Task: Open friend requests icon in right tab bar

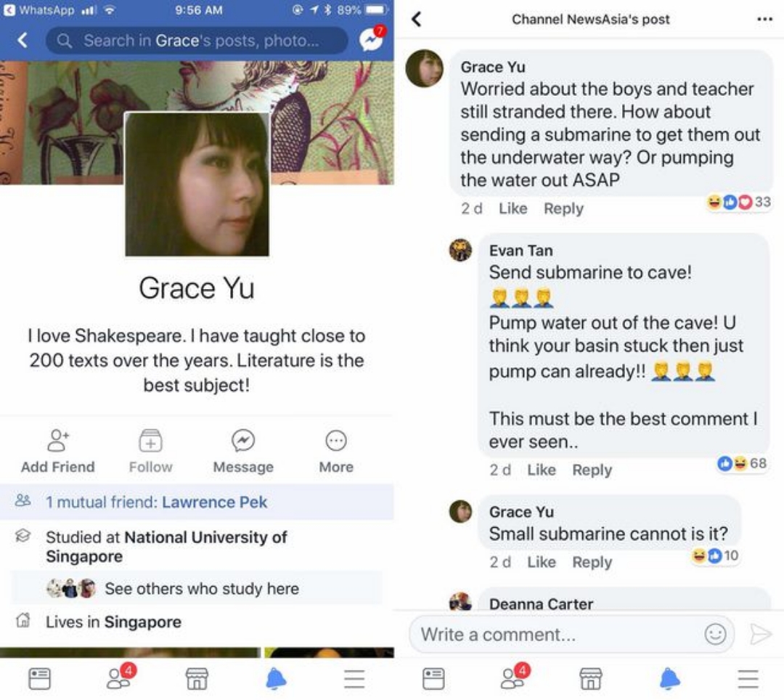Action: pyautogui.click(x=513, y=677)
